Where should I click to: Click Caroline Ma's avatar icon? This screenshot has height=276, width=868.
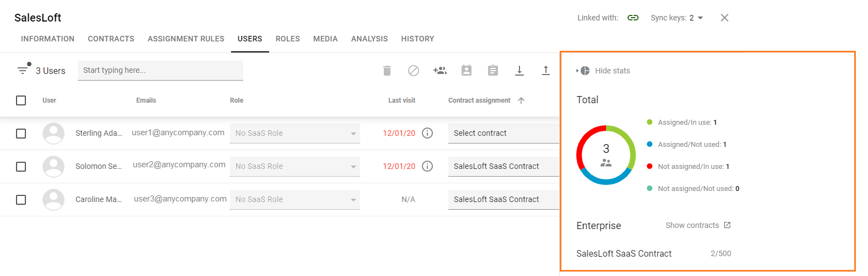click(53, 199)
